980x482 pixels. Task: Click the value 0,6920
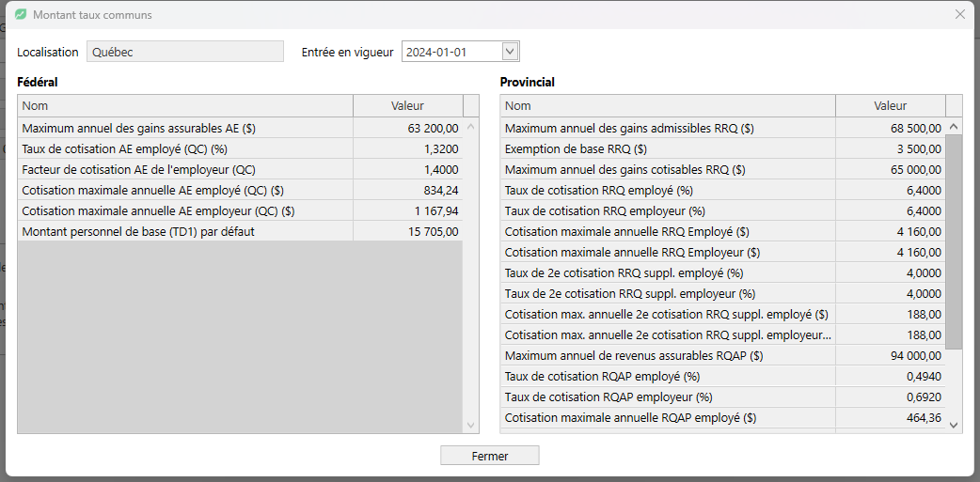click(924, 396)
